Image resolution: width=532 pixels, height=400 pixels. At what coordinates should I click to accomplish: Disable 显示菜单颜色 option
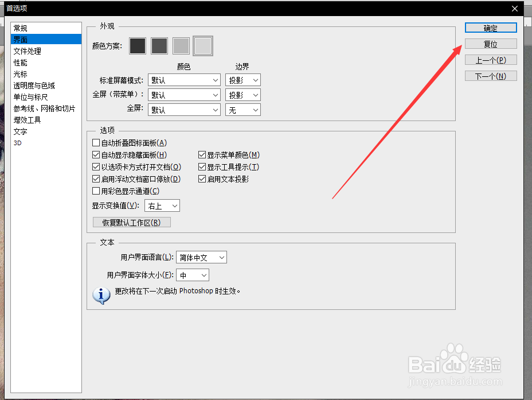(x=202, y=154)
